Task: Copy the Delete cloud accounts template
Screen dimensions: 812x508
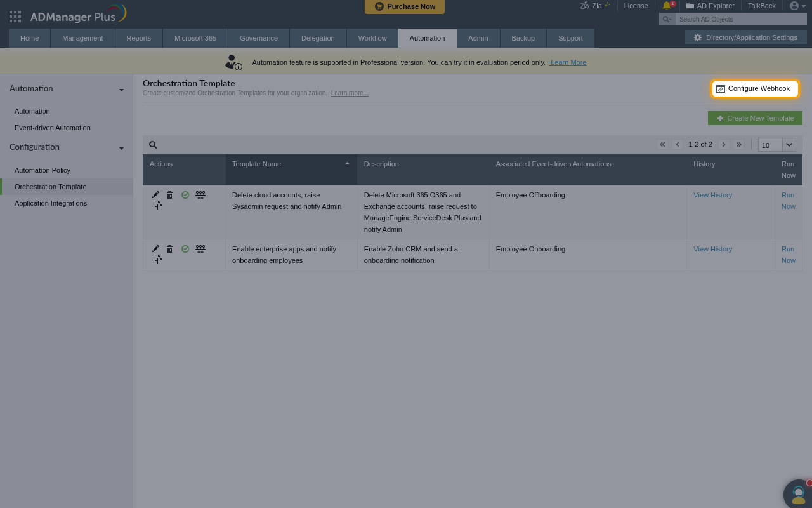Action: click(x=159, y=206)
